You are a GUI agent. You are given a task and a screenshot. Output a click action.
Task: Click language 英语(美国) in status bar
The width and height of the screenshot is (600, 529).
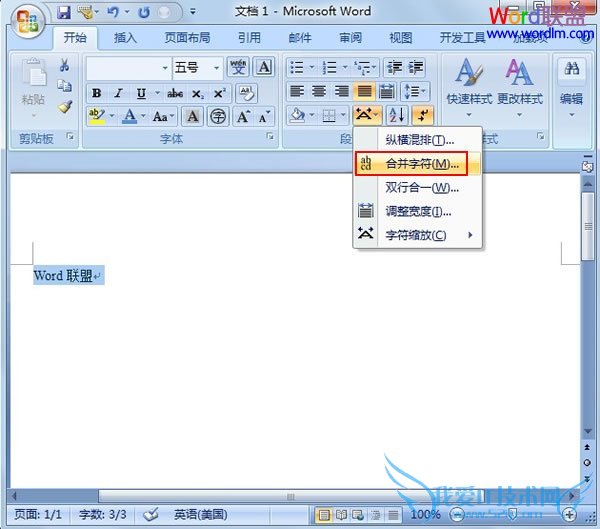click(201, 515)
